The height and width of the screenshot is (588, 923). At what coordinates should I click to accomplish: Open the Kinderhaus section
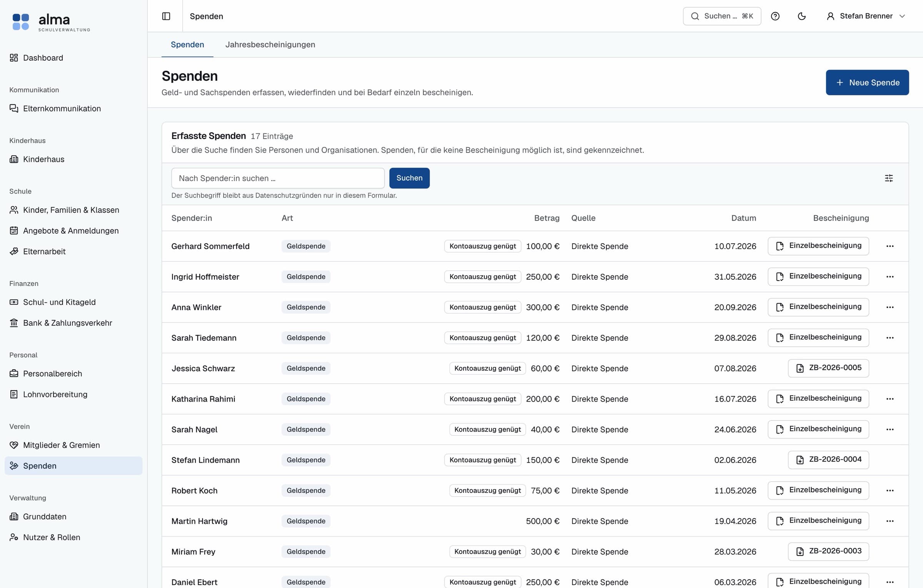coord(73,159)
